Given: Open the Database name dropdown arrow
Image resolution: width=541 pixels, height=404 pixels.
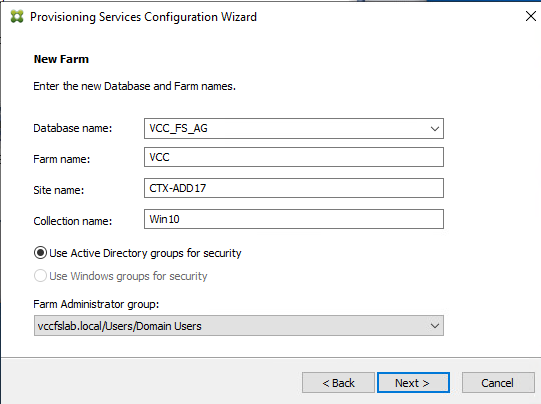Looking at the screenshot, I should tap(435, 129).
